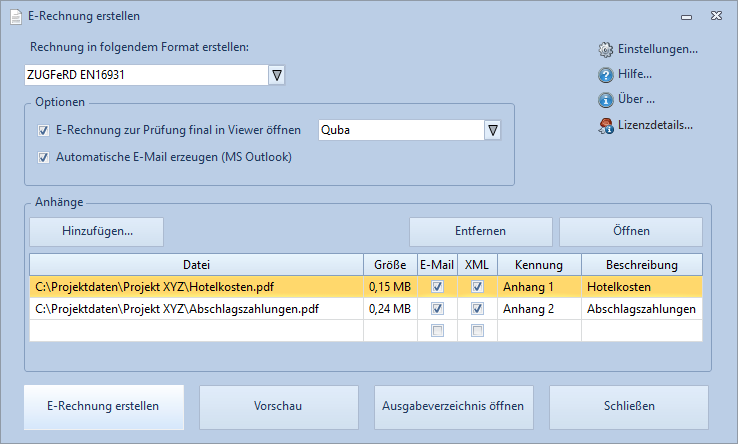Click the Hilfe question mark icon

[x=606, y=75]
